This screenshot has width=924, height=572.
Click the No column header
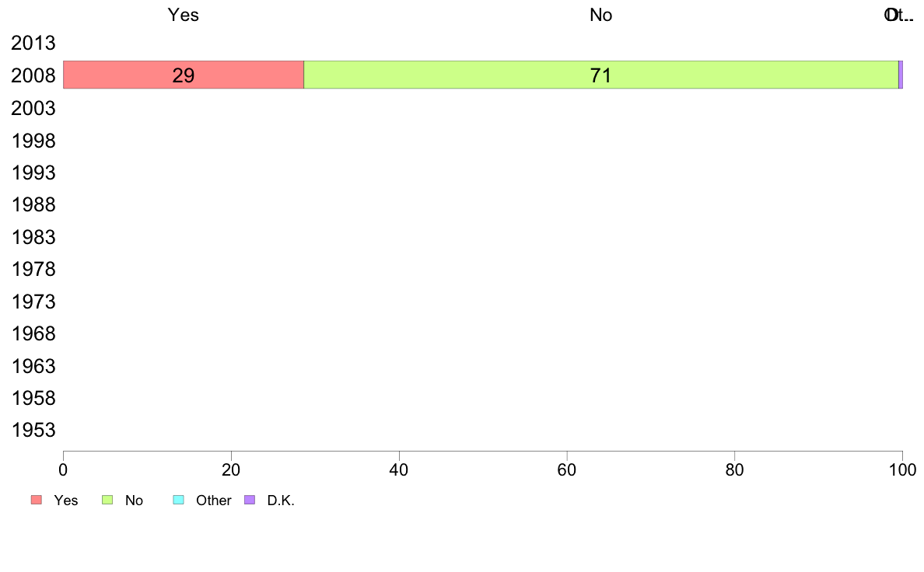pos(601,15)
